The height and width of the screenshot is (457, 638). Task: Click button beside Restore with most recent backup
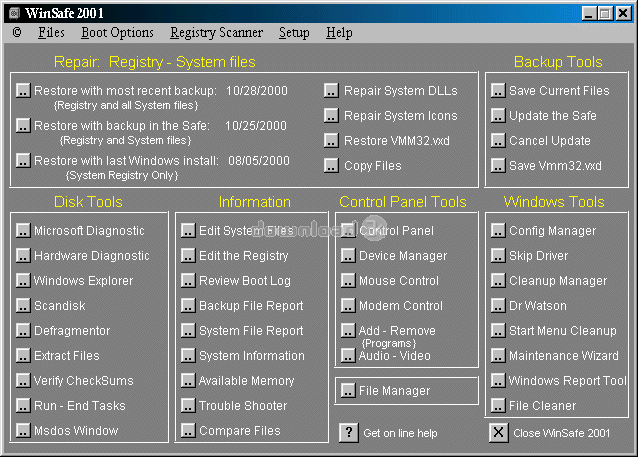pos(23,90)
